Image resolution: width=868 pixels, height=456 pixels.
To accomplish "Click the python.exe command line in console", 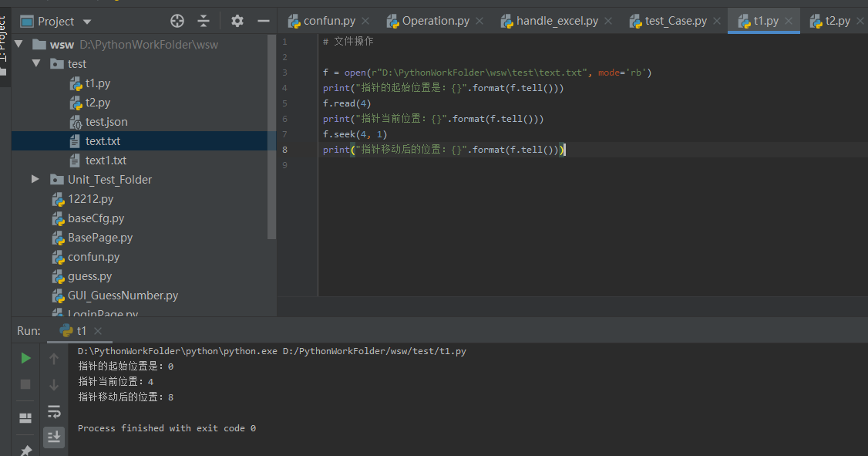I will [272, 351].
